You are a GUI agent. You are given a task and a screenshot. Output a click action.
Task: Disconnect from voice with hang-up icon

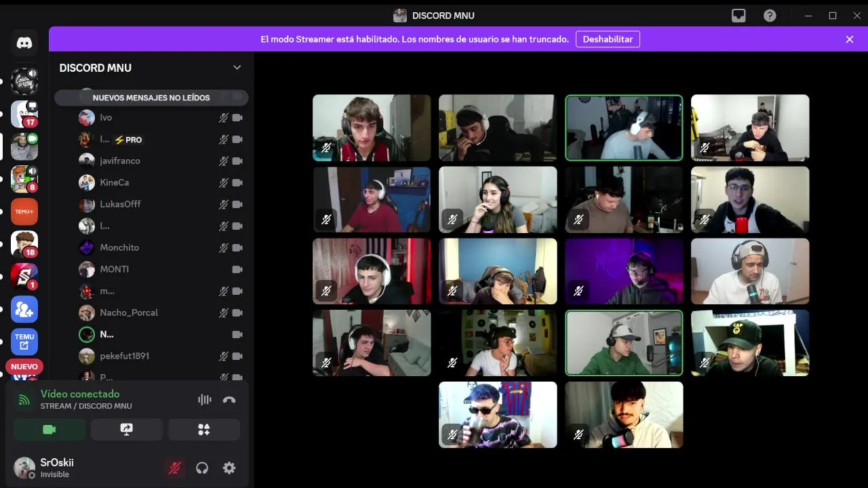click(x=229, y=399)
